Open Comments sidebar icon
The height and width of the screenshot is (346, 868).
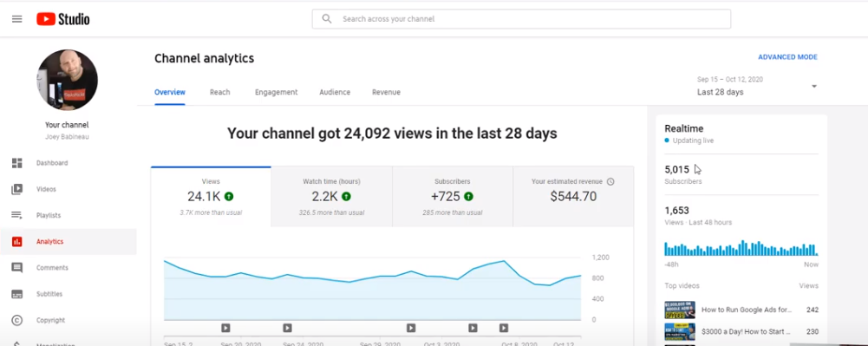(x=17, y=268)
